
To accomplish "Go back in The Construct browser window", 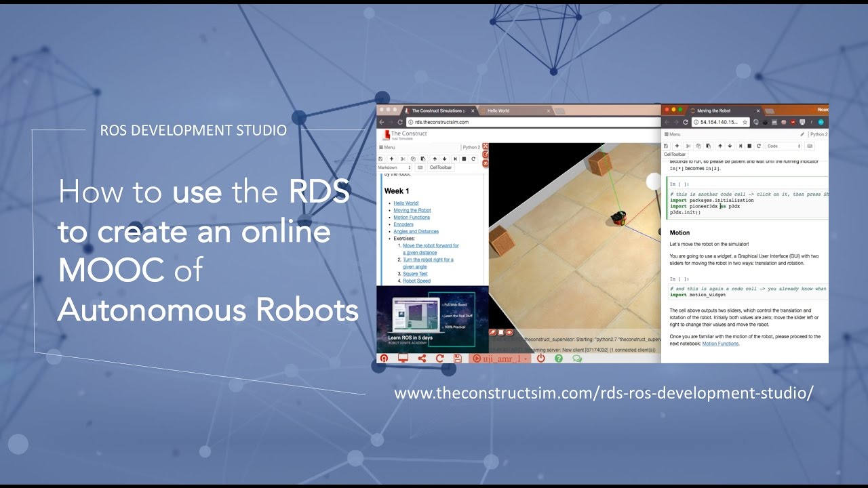I will (382, 122).
